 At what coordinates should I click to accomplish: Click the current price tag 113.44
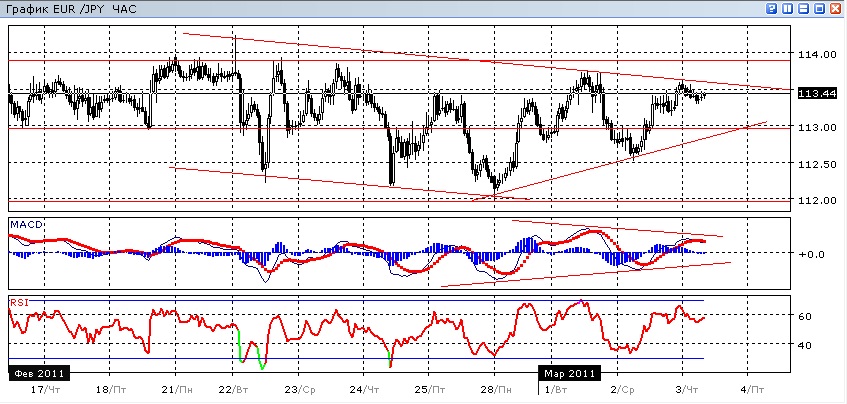point(817,93)
